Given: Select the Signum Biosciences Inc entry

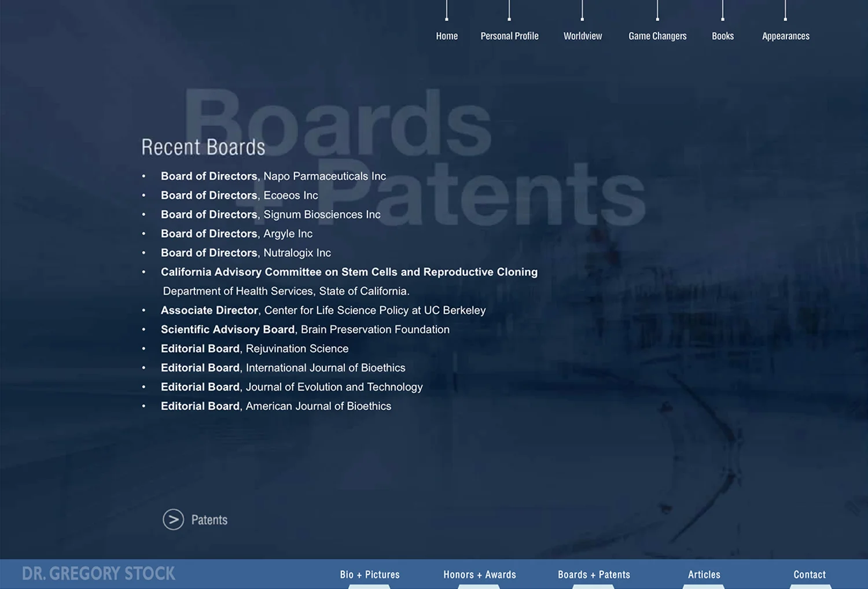Looking at the screenshot, I should [x=271, y=214].
